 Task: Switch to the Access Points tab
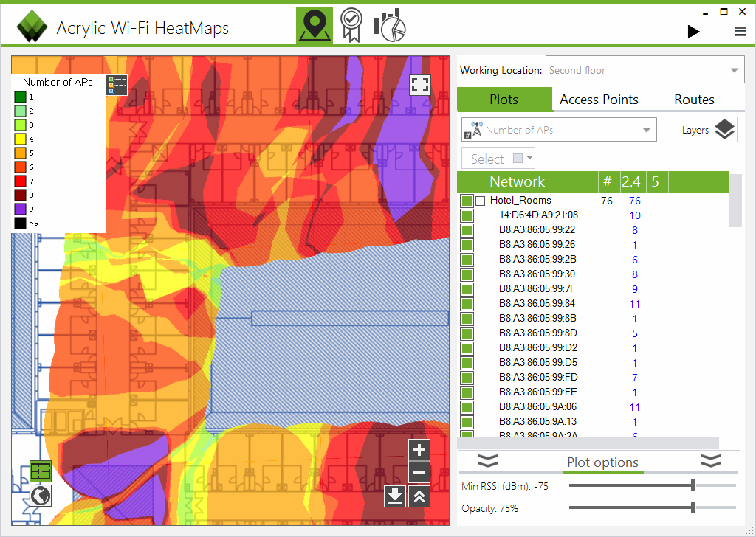[x=599, y=100]
